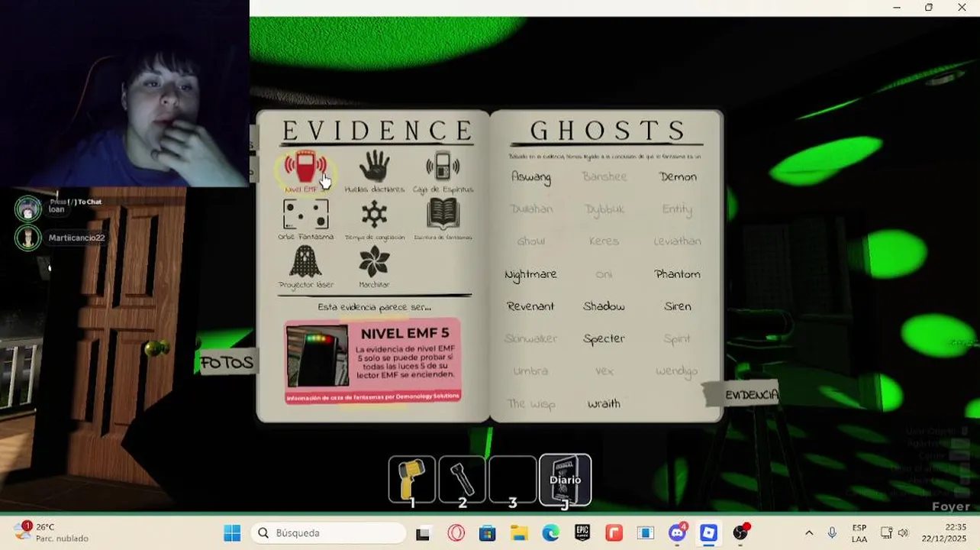The image size is (980, 550).
Task: Choose the Skinwalker ghost
Action: tap(530, 338)
